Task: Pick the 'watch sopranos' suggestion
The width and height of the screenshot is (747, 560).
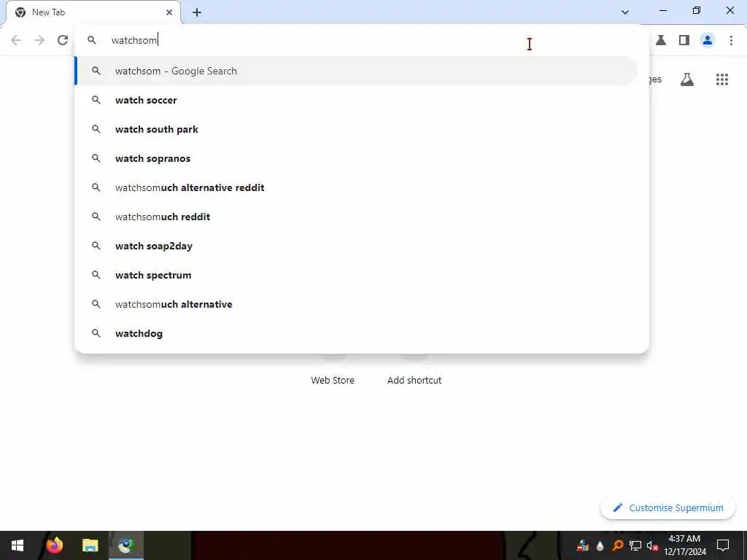Action: (x=356, y=158)
